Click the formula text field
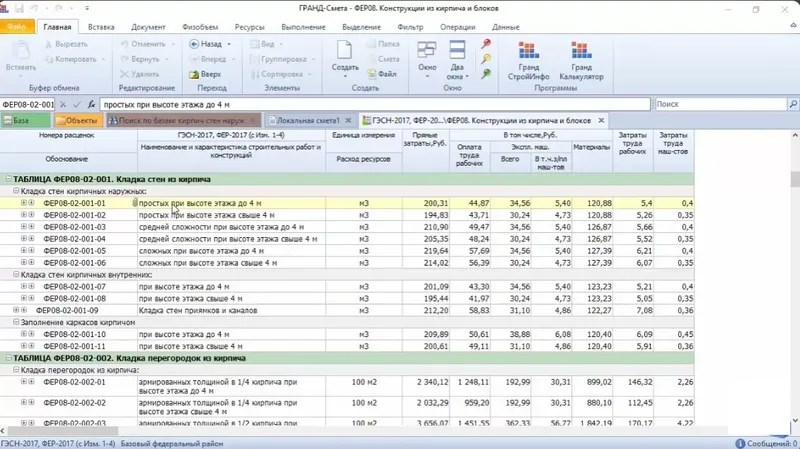This screenshot has height=449, width=800. coord(375,105)
